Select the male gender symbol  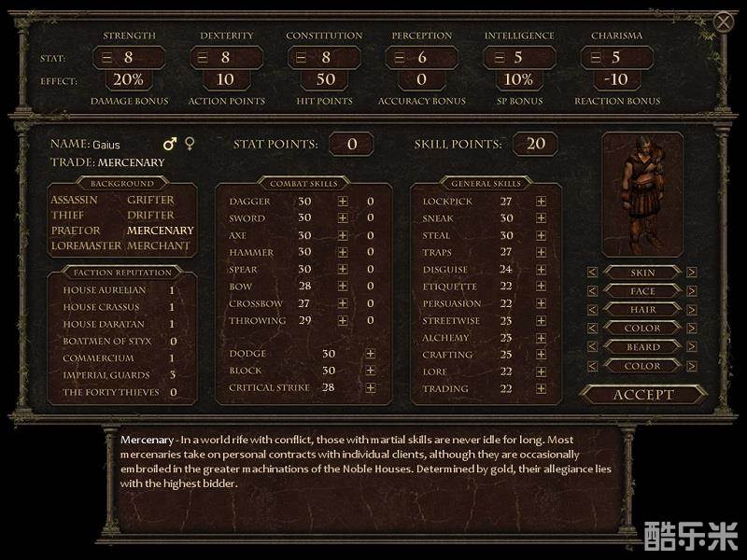tap(170, 144)
